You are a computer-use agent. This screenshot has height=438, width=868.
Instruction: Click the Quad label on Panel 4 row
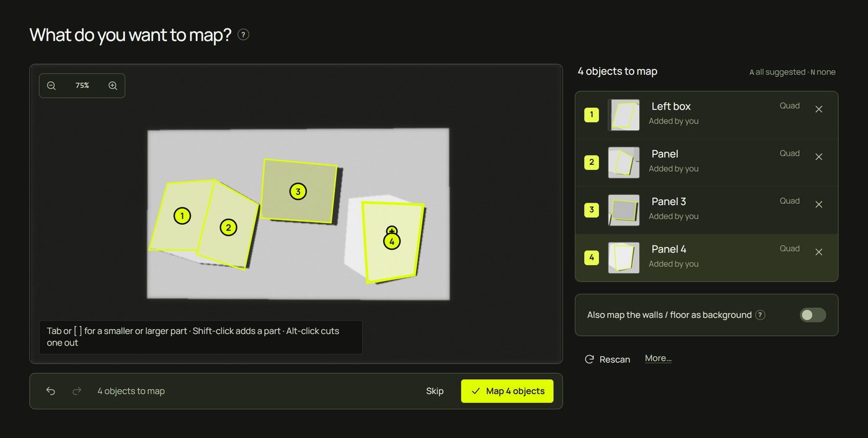(x=789, y=248)
